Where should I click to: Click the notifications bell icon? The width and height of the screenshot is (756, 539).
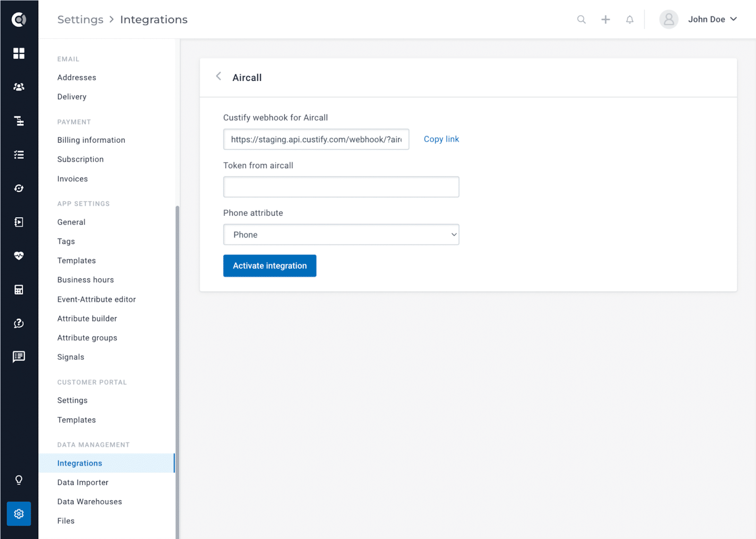pyautogui.click(x=629, y=19)
